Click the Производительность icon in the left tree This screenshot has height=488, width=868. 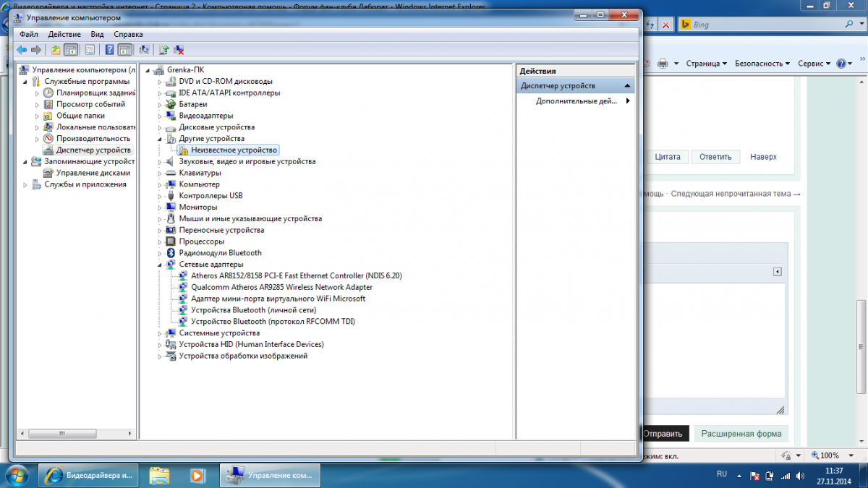pos(48,138)
